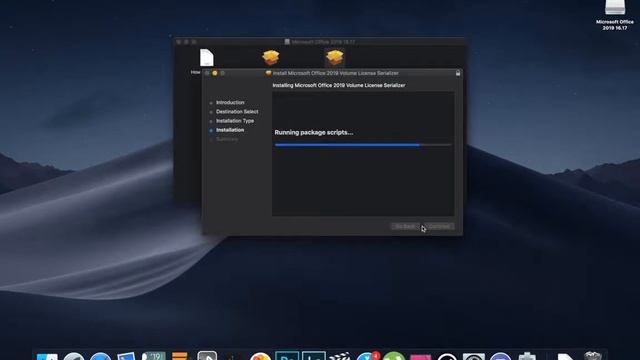
Task: Select the white document file in Finder window
Action: tap(207, 58)
